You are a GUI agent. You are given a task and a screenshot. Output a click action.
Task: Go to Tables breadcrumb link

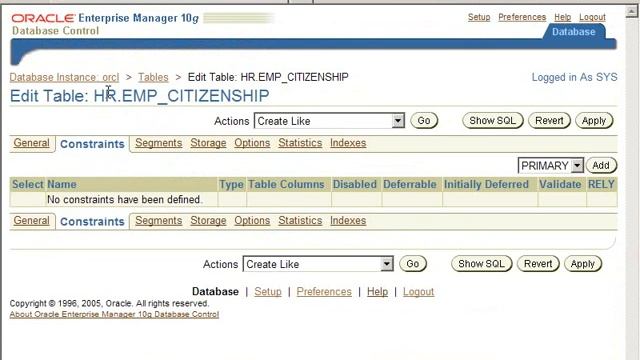153,77
